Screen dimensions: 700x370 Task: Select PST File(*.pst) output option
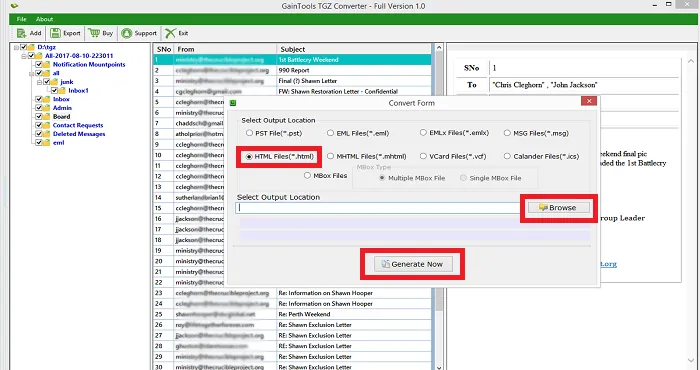pos(274,133)
